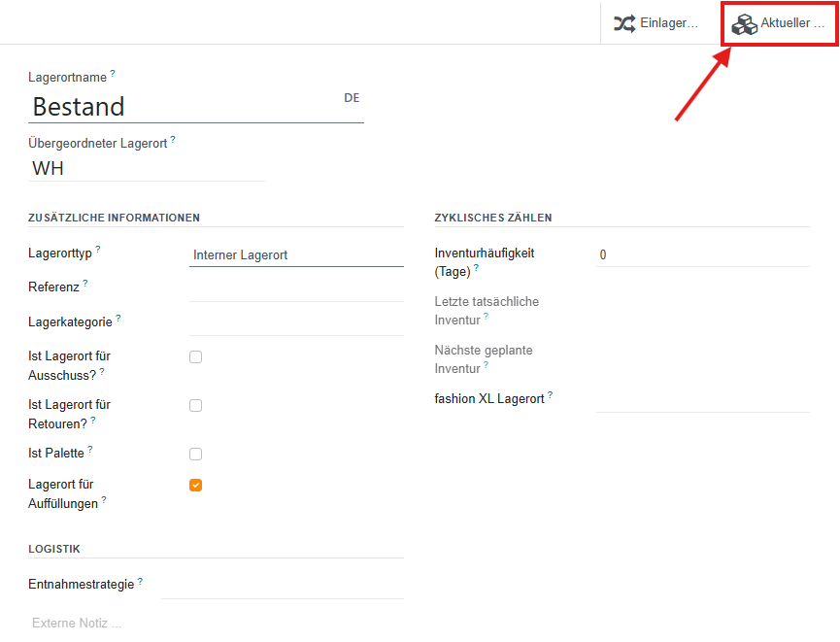Click help question mark by fashion XL Lagerort
The width and height of the screenshot is (840, 642).
(550, 395)
